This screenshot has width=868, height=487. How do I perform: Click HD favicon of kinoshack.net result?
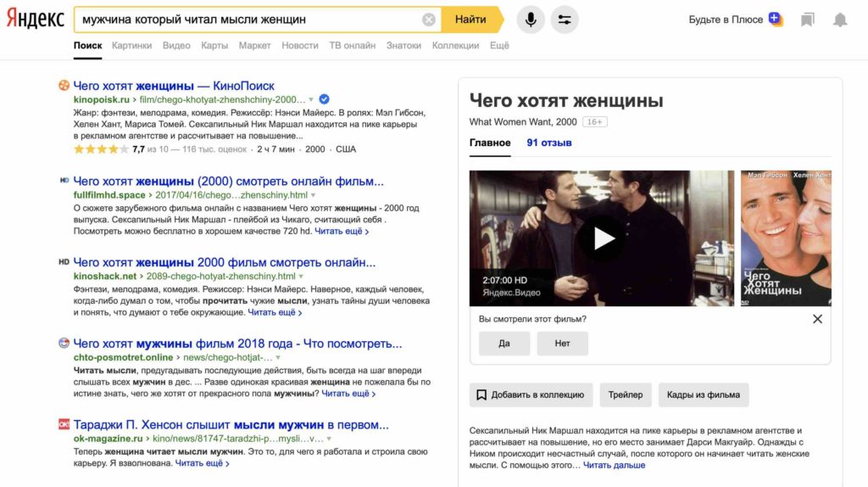[x=64, y=261]
